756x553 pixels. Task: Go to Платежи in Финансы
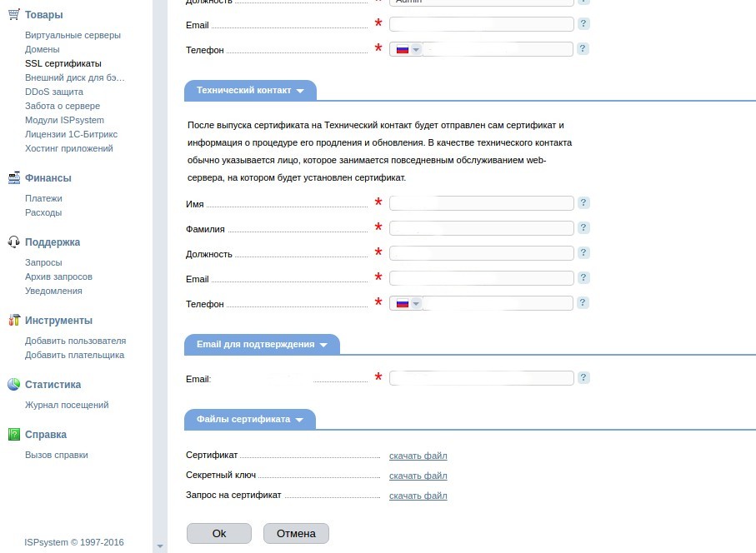(x=43, y=198)
